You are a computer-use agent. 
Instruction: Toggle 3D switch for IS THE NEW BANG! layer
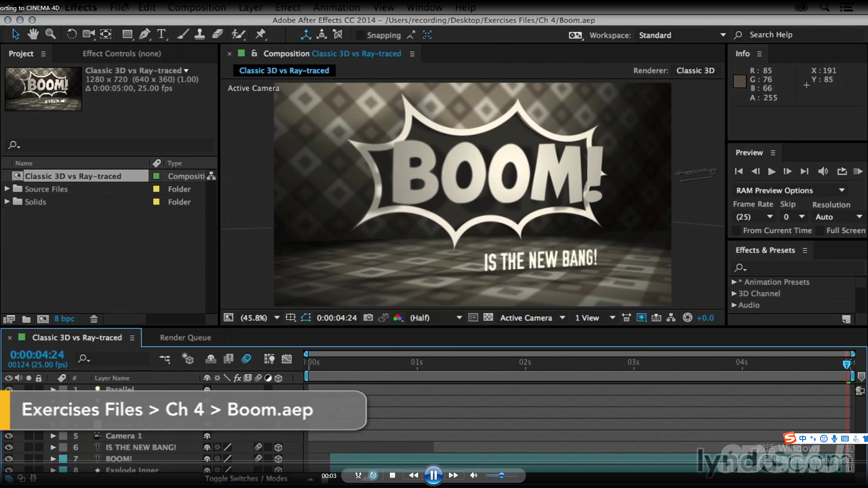278,447
